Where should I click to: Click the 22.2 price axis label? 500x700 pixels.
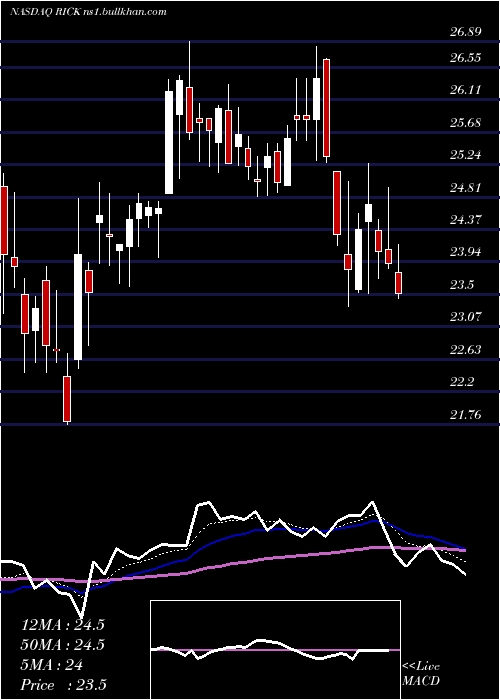462,382
